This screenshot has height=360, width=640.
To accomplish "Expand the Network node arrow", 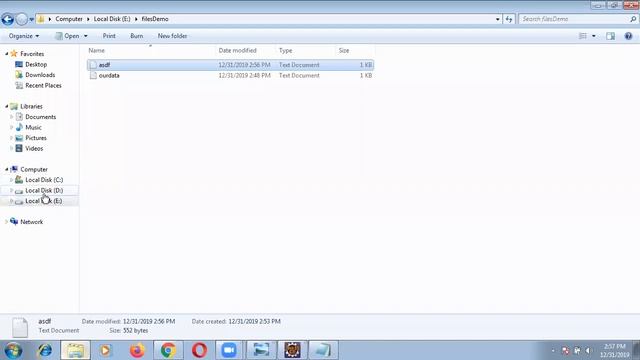I will click(x=7, y=222).
